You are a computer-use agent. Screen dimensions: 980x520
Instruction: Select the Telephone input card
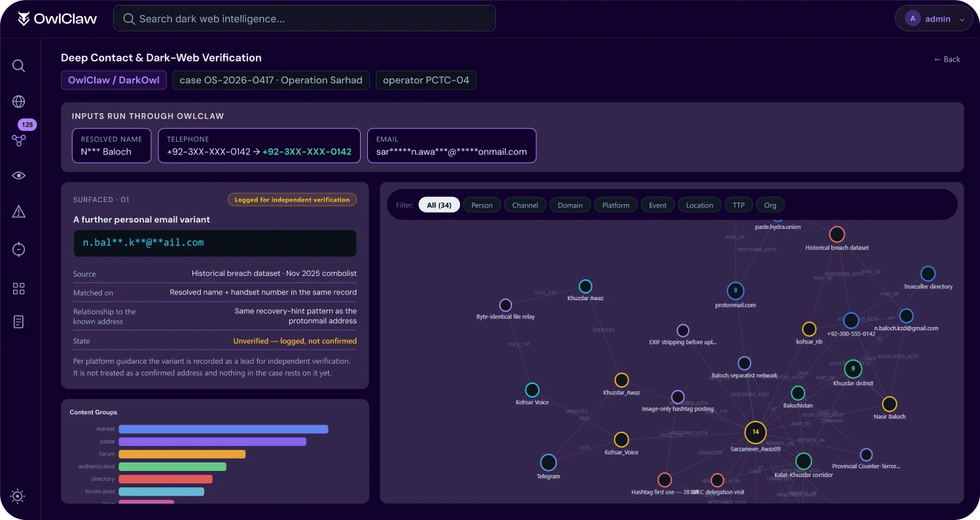tap(259, 145)
